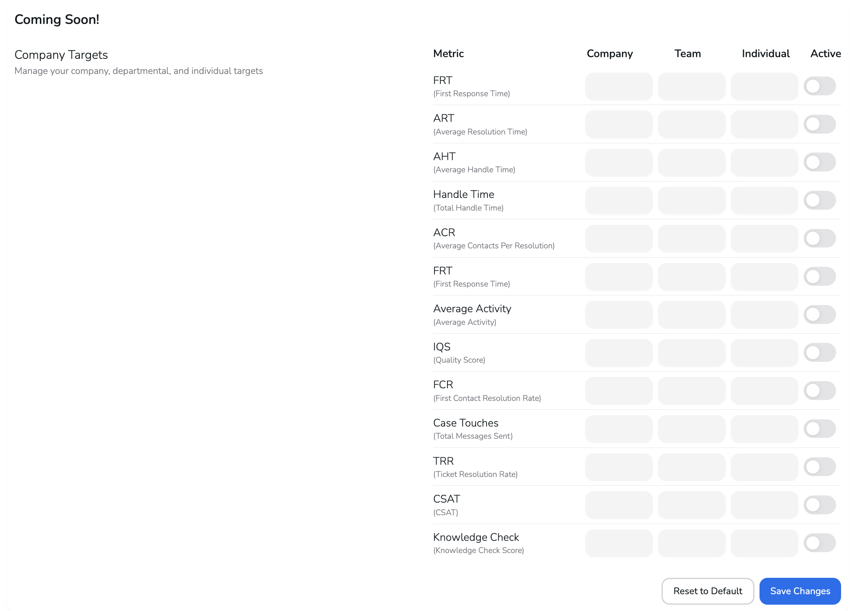Enable the TRR Active switch
Image resolution: width=868 pixels, height=611 pixels.
click(819, 466)
